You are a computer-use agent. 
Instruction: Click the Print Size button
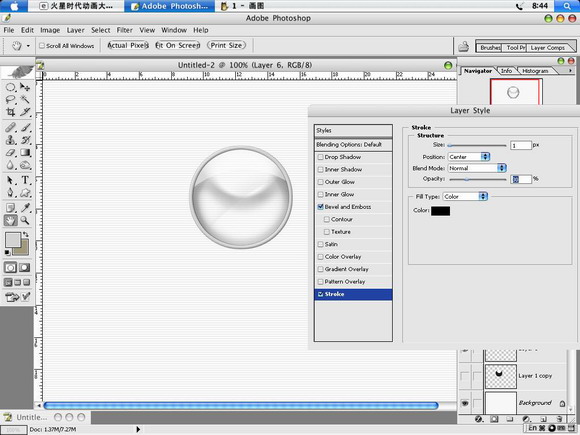[226, 45]
